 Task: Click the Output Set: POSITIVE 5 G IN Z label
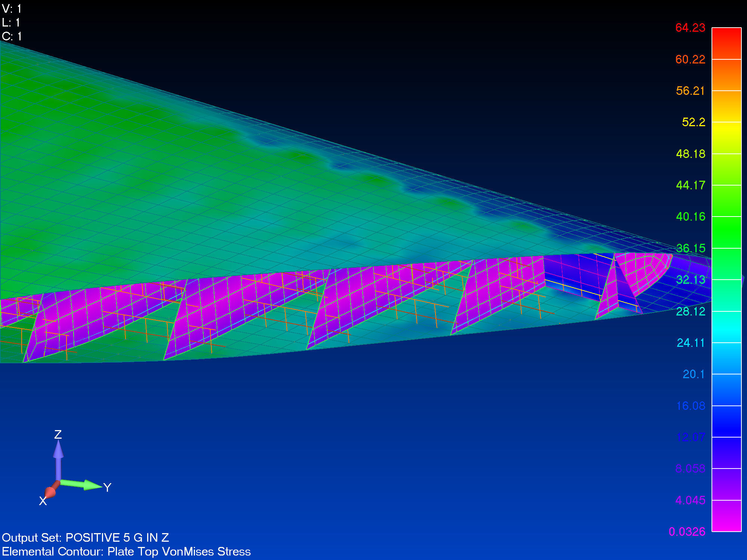click(x=85, y=538)
